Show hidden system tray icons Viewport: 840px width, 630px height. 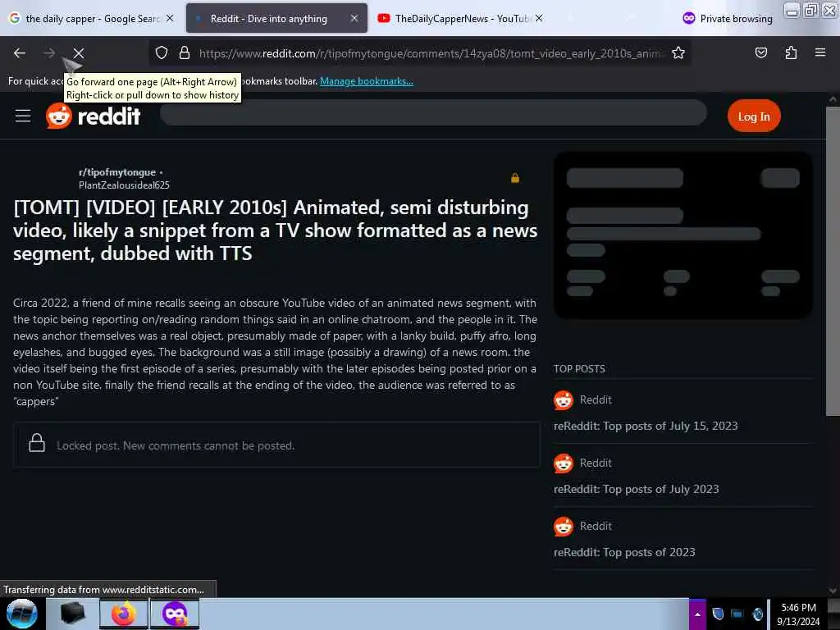coord(697,614)
